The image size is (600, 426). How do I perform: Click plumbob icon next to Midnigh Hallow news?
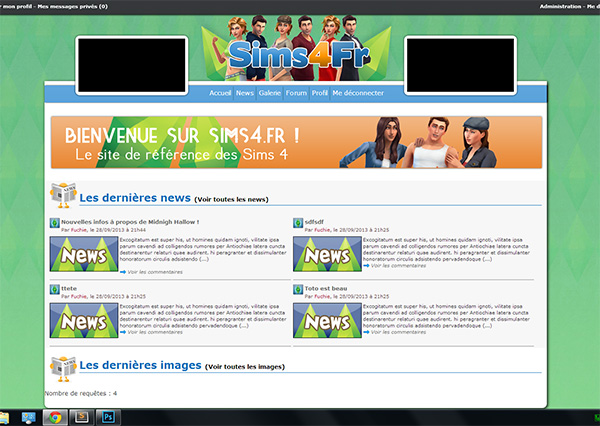[x=54, y=223]
